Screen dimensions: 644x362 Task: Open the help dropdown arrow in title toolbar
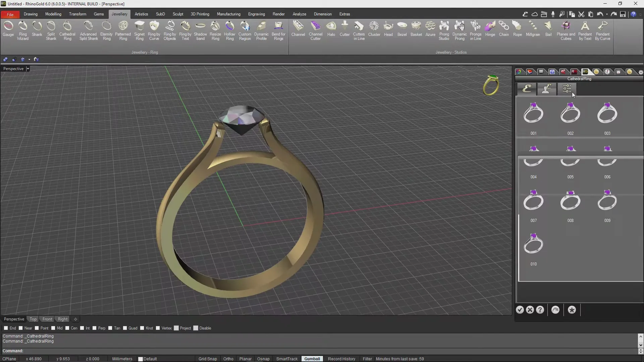tap(640, 14)
